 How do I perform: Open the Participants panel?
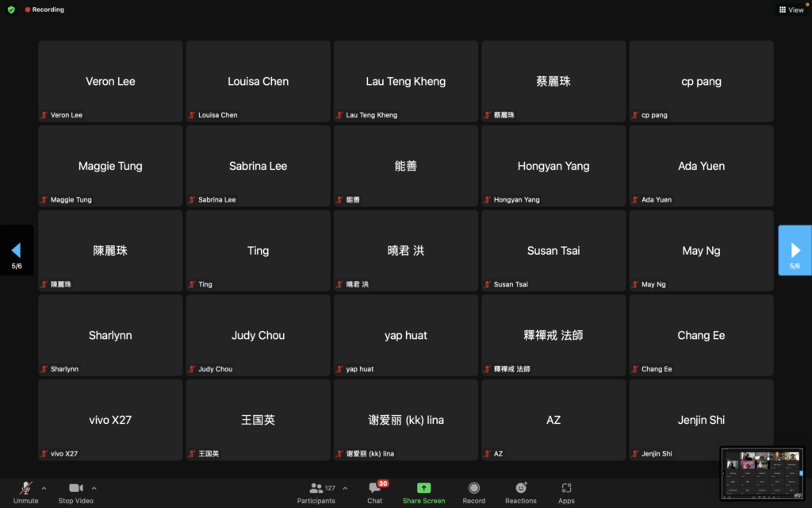pyautogui.click(x=316, y=492)
